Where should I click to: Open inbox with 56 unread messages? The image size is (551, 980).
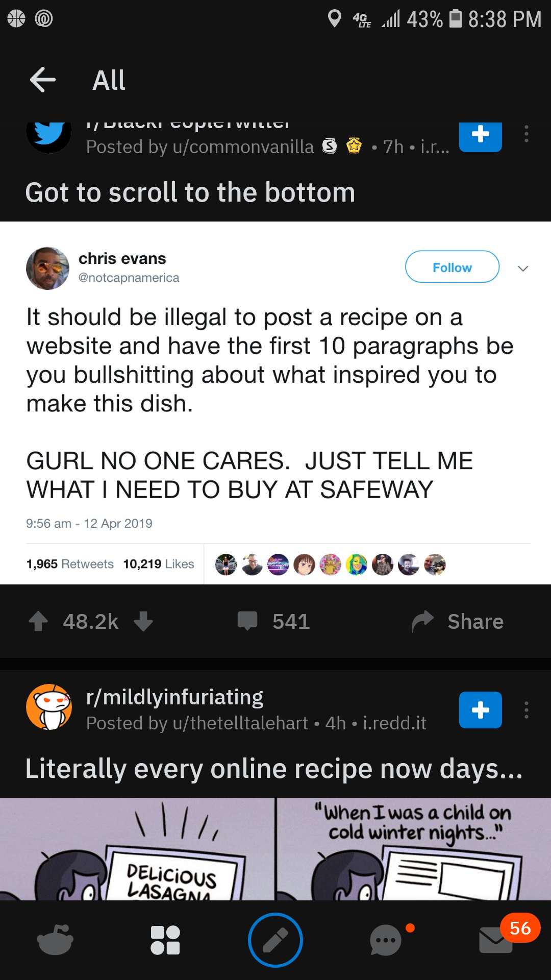[x=496, y=940]
